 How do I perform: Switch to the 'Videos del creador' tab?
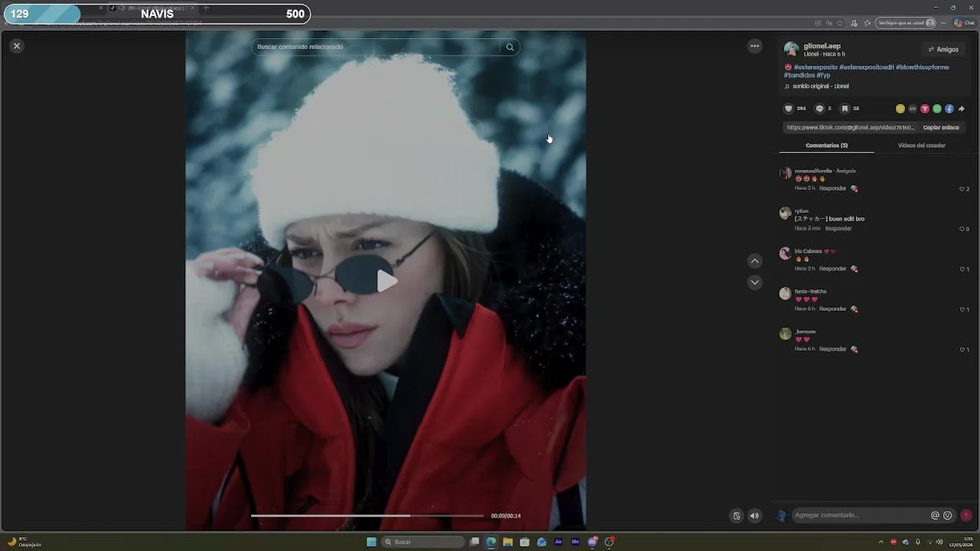point(921,145)
